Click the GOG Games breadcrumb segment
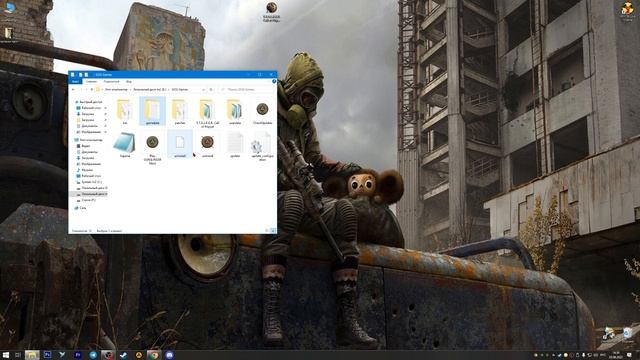This screenshot has height=360, width=640. pyautogui.click(x=180, y=89)
